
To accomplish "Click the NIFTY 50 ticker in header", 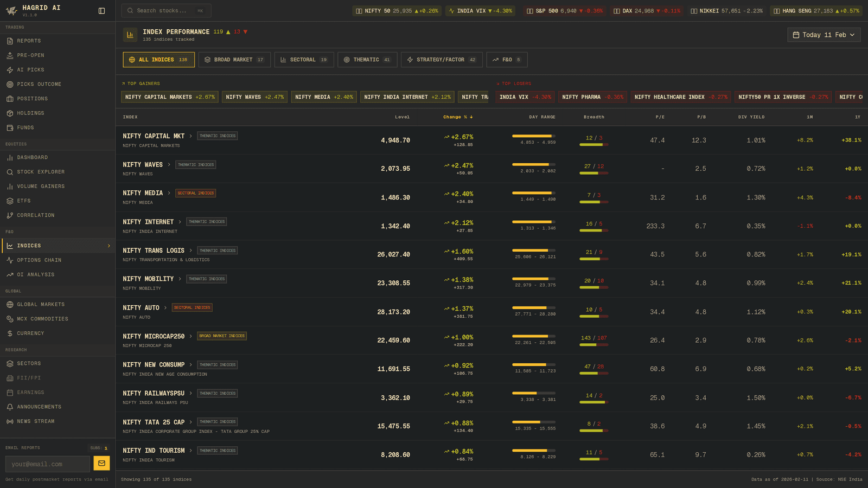I will coord(397,11).
